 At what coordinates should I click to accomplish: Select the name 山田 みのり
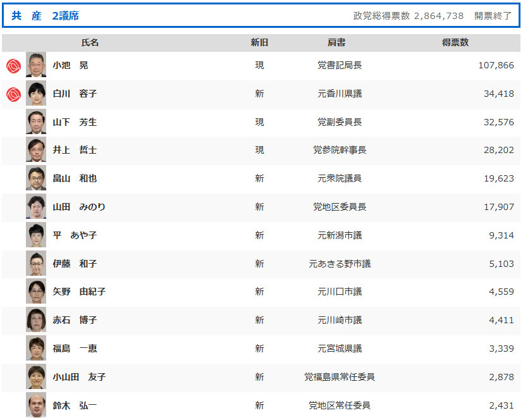[x=79, y=206]
